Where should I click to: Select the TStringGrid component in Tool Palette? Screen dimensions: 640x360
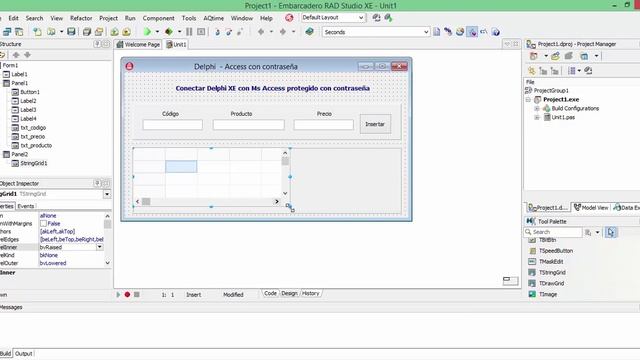pyautogui.click(x=548, y=272)
